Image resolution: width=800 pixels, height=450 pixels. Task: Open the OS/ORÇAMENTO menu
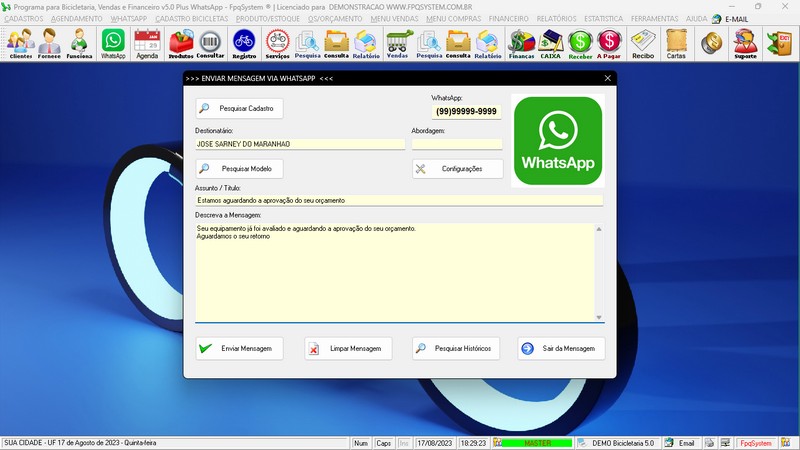click(x=335, y=18)
